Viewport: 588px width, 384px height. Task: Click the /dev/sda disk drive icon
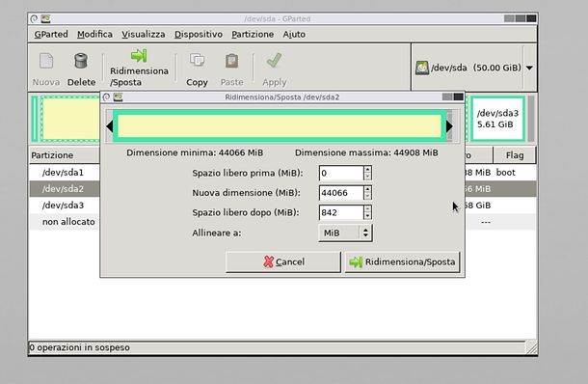pos(422,68)
